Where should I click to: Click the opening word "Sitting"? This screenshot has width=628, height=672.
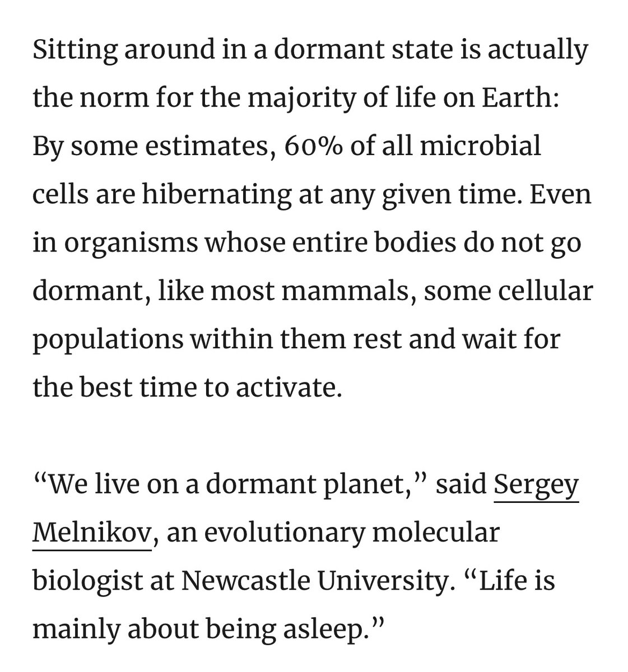[75, 50]
